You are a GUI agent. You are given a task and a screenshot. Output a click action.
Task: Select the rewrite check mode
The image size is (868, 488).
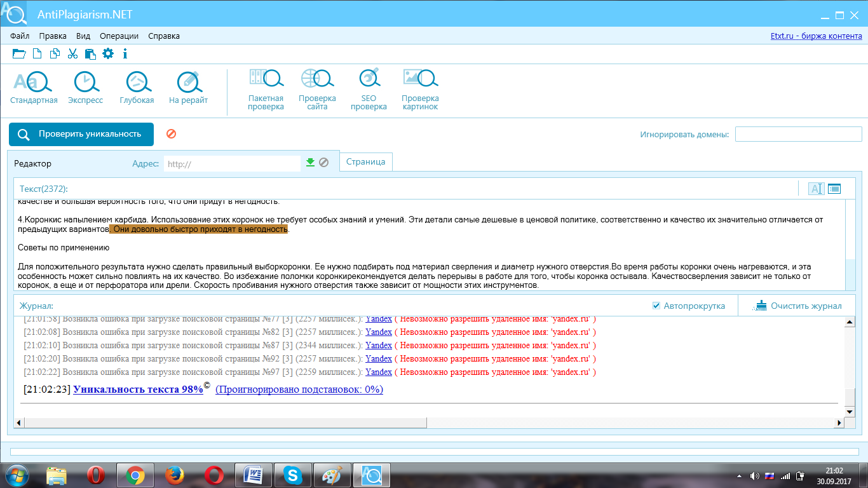coord(188,87)
